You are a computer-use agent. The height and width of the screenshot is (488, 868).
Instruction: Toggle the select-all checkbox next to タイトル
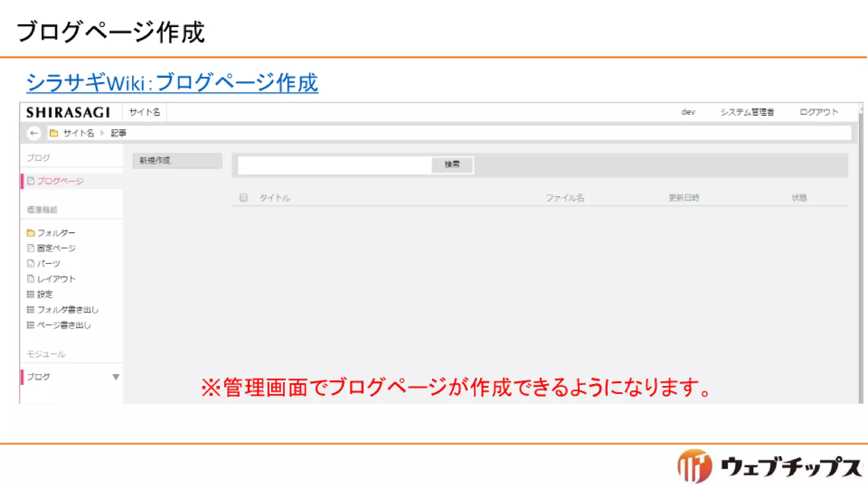click(x=243, y=197)
